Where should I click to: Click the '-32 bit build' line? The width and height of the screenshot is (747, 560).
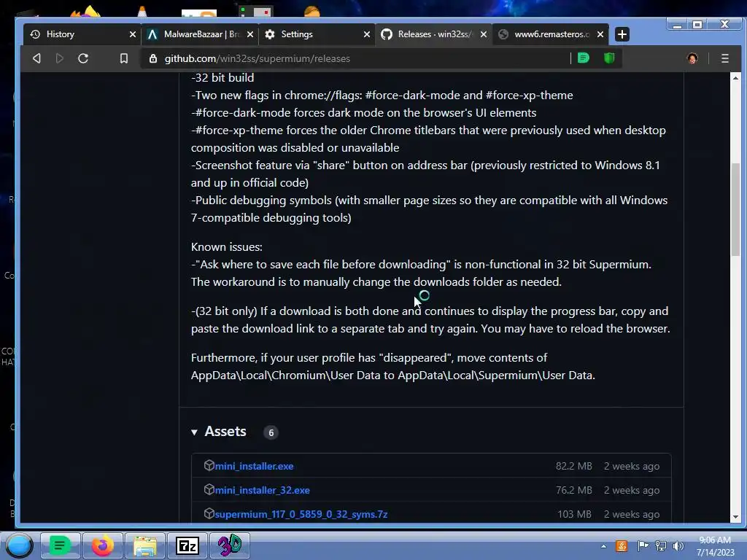(222, 77)
